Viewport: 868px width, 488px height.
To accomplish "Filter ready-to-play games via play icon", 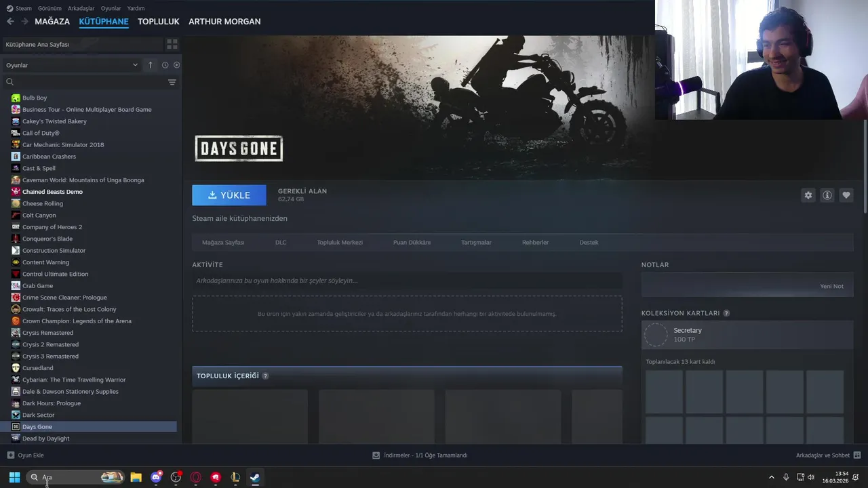I will point(176,65).
